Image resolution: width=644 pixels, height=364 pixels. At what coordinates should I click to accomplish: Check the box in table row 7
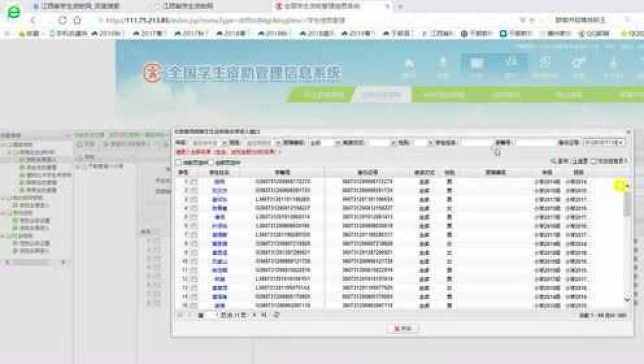194,235
